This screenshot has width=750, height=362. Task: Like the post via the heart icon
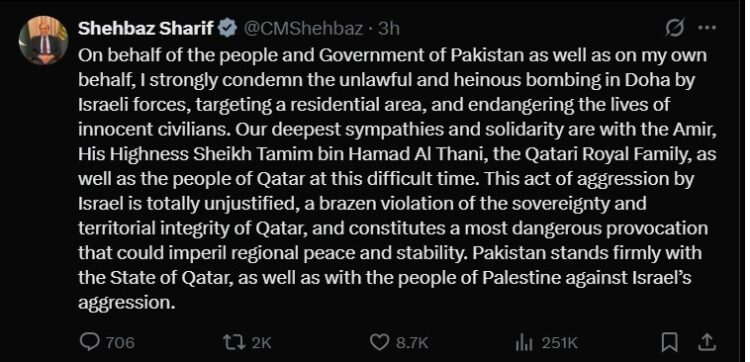(380, 342)
